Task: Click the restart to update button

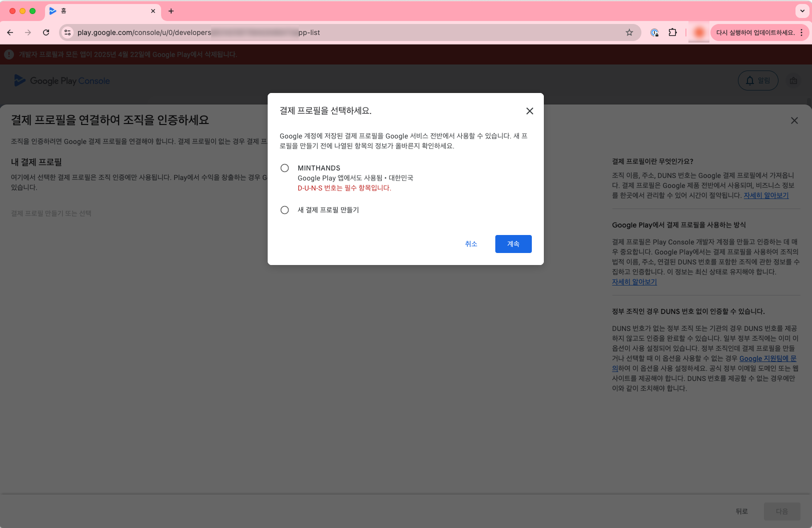Action: 755,32
